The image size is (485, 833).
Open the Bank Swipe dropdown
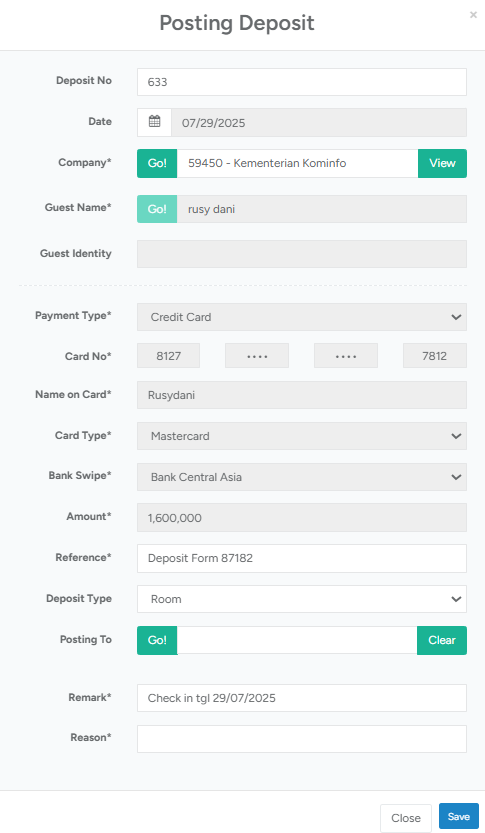point(302,477)
